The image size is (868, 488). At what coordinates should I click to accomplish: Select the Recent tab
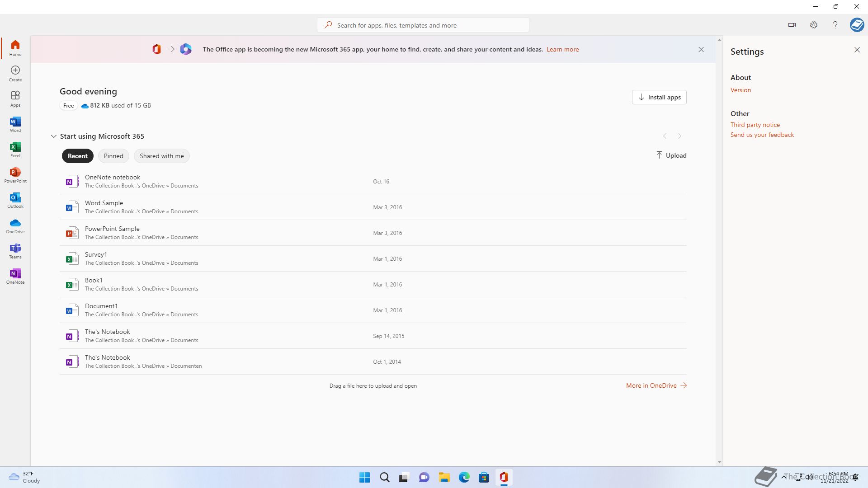tap(77, 156)
